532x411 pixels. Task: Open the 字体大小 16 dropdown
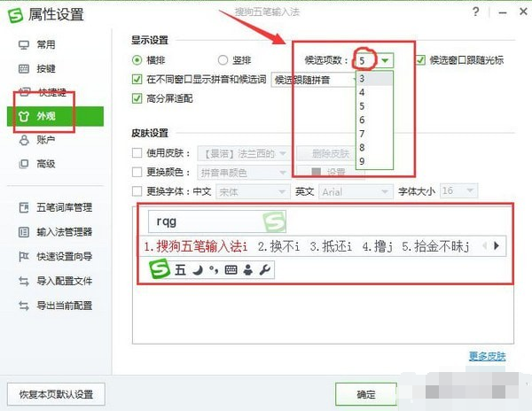tap(458, 191)
